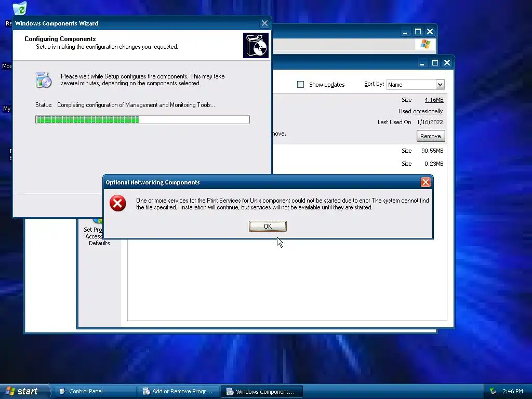Click the Status text about Management and Monitoring Tools
This screenshot has width=532, height=399.
tap(136, 105)
